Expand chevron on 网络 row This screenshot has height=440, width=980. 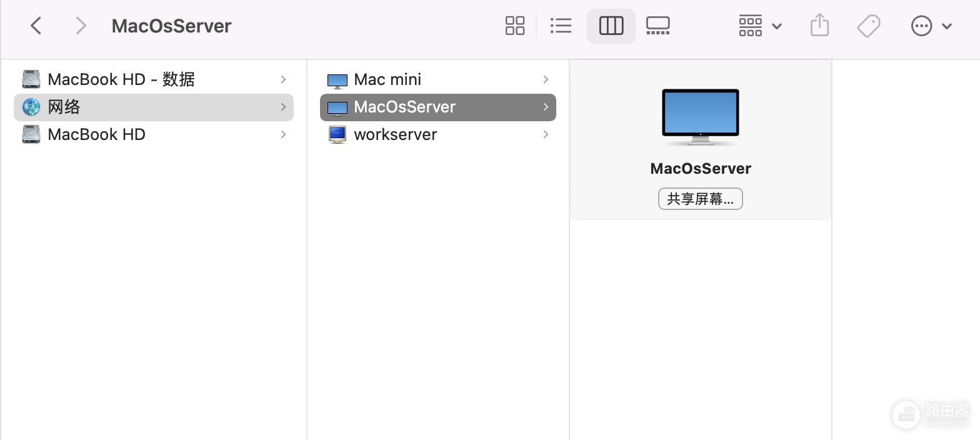pyautogui.click(x=283, y=107)
